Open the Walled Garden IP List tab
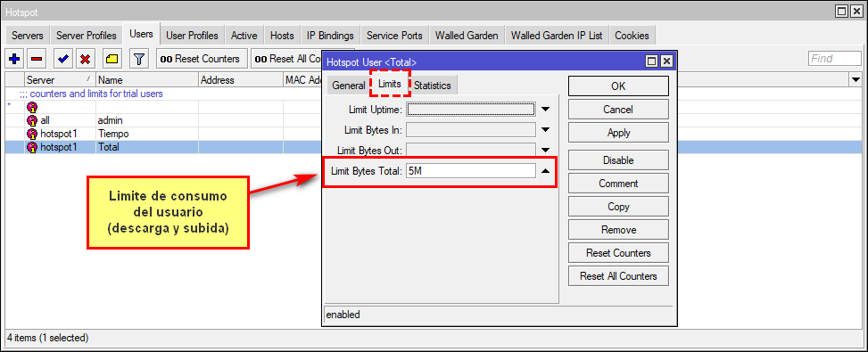Screen dimensions: 868x352 click(557, 36)
